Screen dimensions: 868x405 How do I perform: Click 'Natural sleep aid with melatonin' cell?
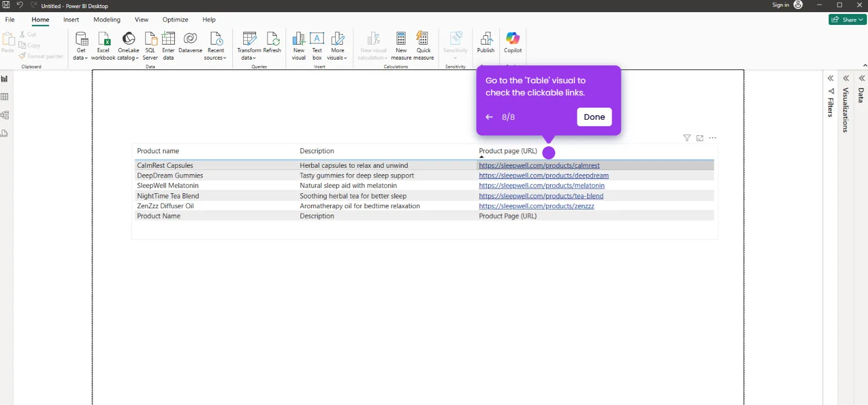(348, 186)
